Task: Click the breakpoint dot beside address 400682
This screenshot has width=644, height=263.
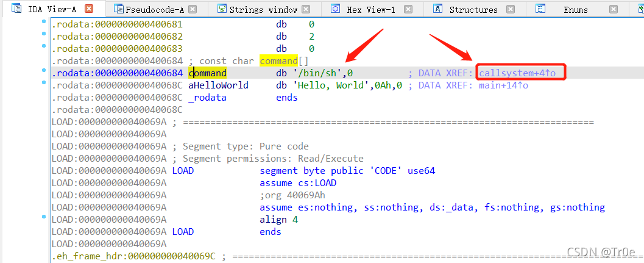Action: point(44,34)
